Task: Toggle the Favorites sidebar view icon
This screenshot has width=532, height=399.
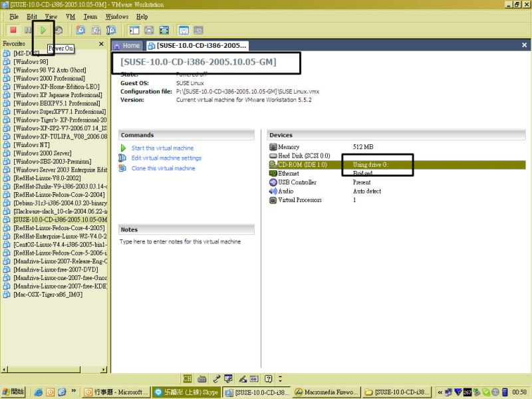Action: tap(134, 30)
